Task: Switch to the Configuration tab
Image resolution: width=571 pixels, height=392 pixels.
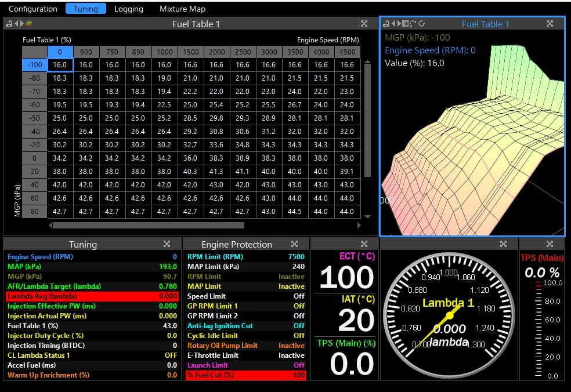Action: click(32, 9)
